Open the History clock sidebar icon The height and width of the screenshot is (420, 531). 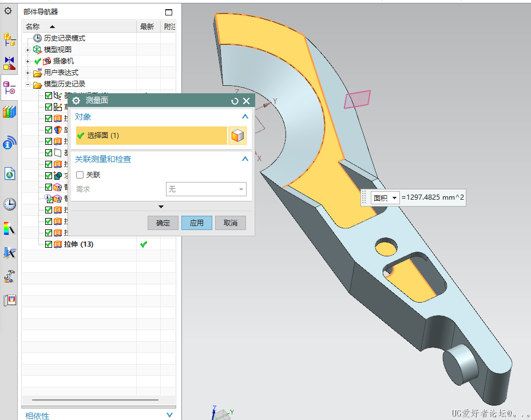[x=9, y=204]
